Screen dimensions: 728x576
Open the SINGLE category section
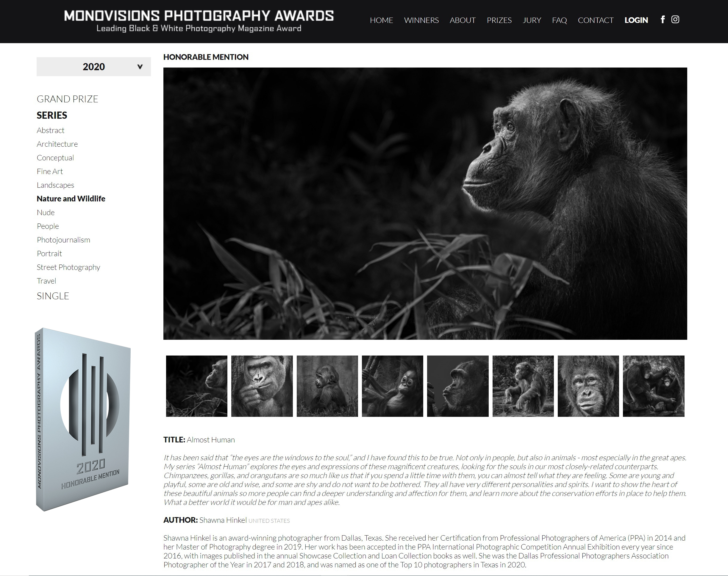[53, 296]
